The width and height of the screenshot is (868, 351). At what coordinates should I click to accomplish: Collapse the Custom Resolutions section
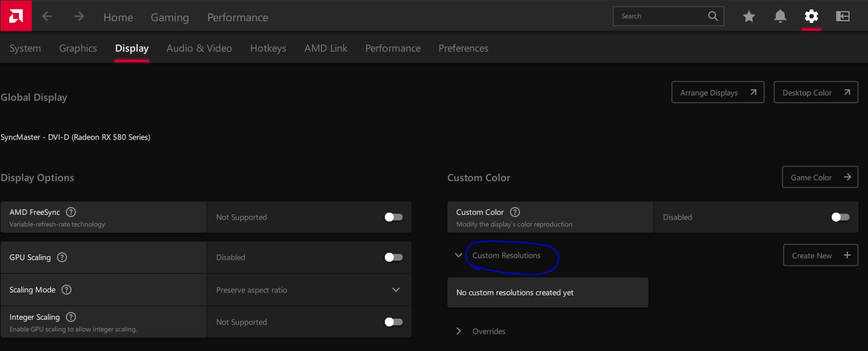[x=459, y=256]
